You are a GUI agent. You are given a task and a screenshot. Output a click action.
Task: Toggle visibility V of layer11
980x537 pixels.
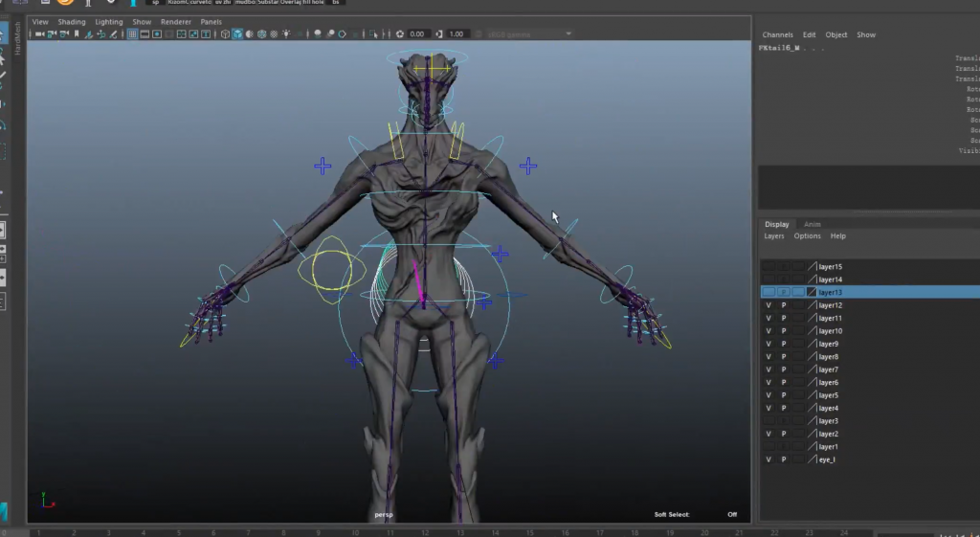[x=768, y=318]
